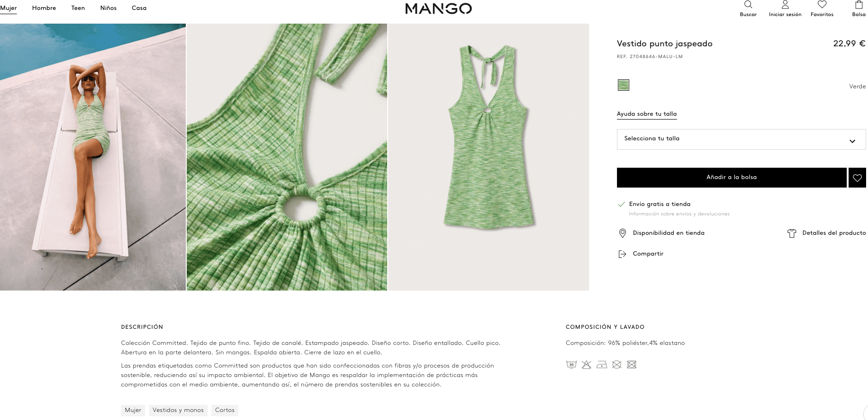The image size is (868, 420).
Task: Open Información sobre envíos y devoluciones
Action: 679,214
